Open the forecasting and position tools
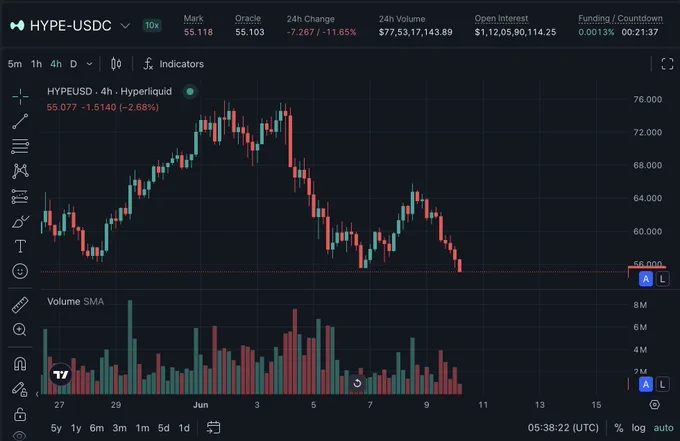This screenshot has height=441, width=680. pyautogui.click(x=20, y=196)
